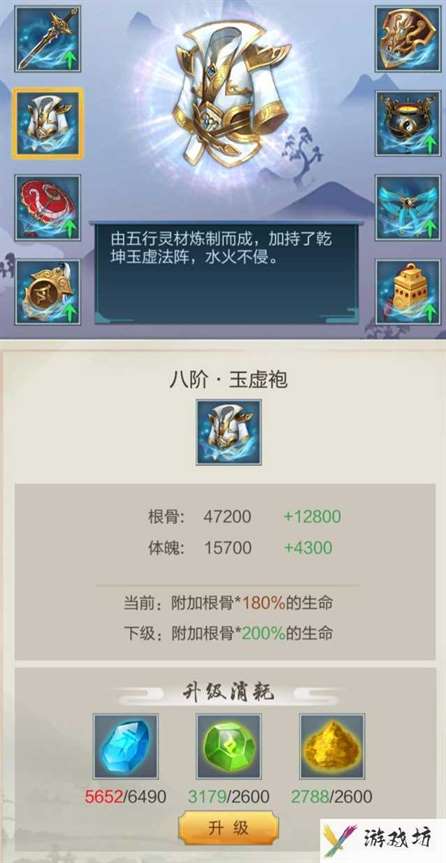This screenshot has width=446, height=863.
Task: Tap the blue crystal upgrade material
Action: coord(126,746)
